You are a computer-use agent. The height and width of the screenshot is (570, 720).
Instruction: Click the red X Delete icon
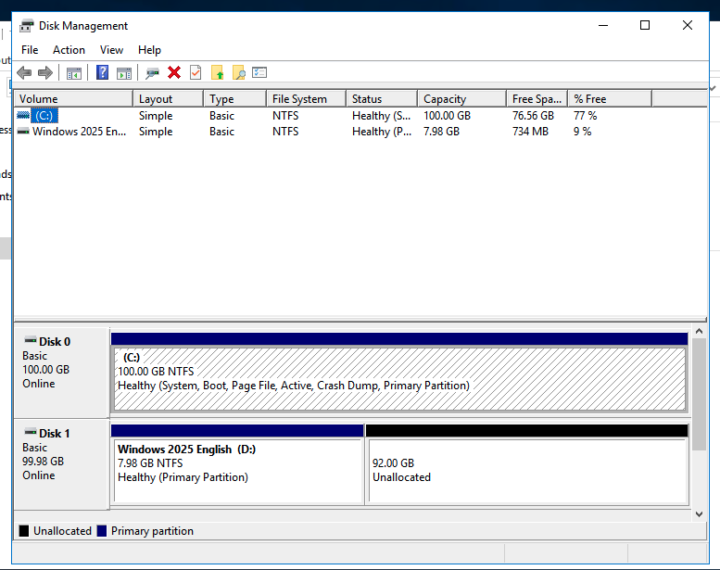(174, 73)
